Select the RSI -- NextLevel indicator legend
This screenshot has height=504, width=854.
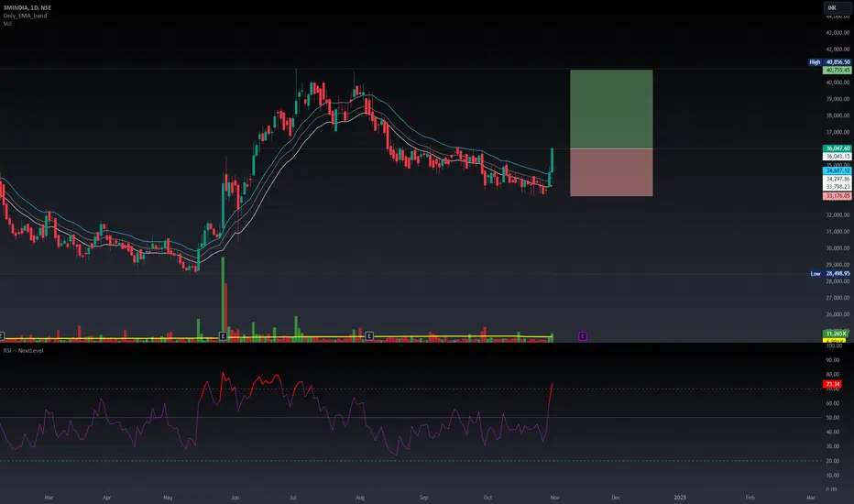(x=24, y=350)
